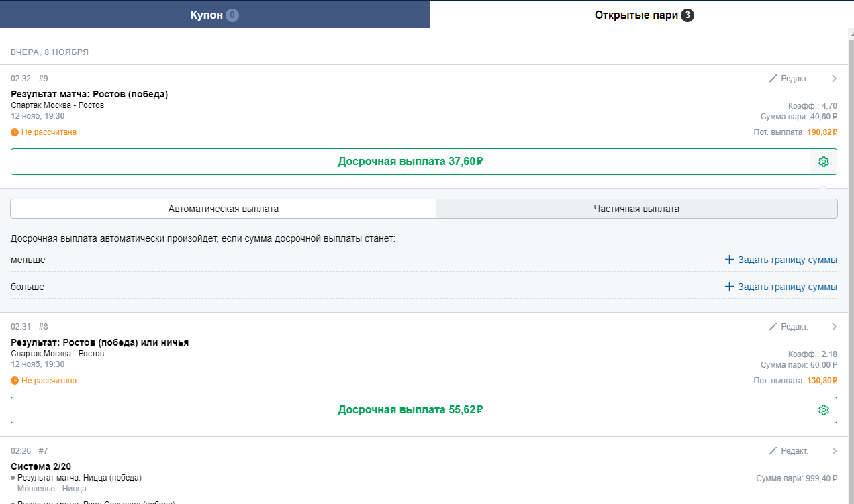The width and height of the screenshot is (854, 504).
Task: Select the Частичная выплата tab
Action: 636,209
